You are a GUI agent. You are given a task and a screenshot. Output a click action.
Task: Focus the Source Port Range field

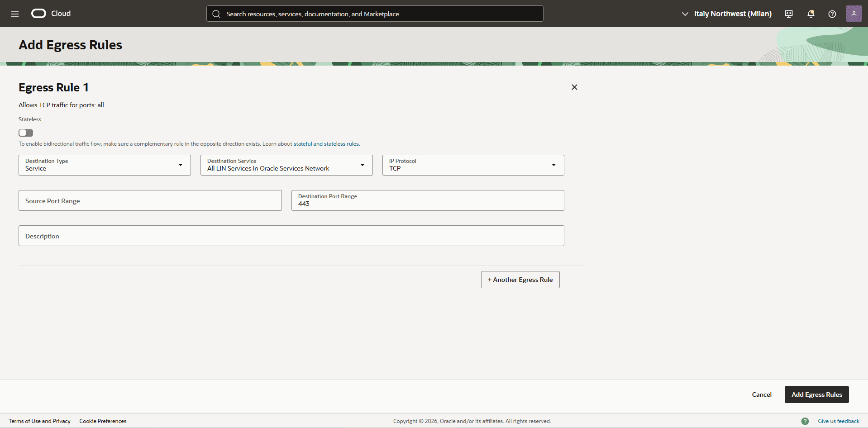pyautogui.click(x=150, y=200)
